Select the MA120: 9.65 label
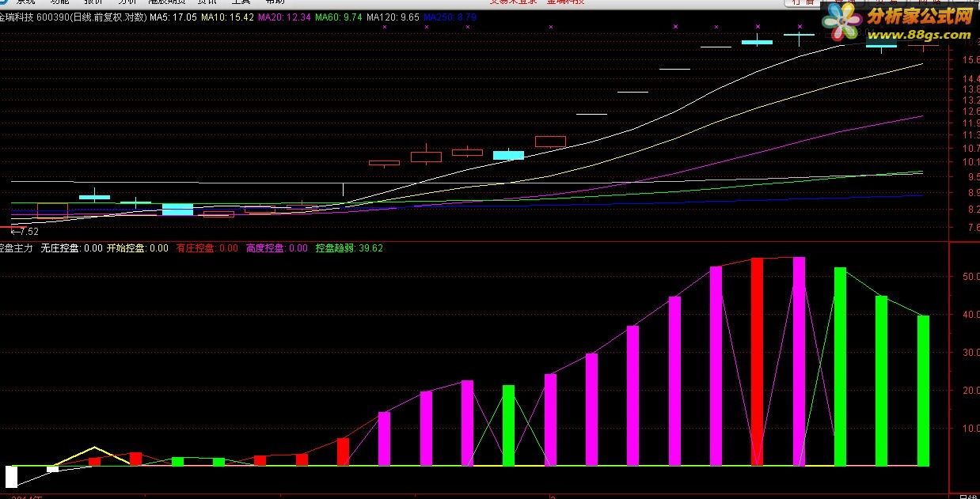 [393, 17]
